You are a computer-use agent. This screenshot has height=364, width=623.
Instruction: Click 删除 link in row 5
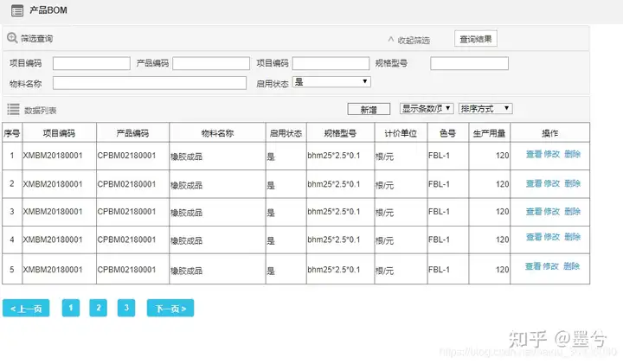coord(571,266)
